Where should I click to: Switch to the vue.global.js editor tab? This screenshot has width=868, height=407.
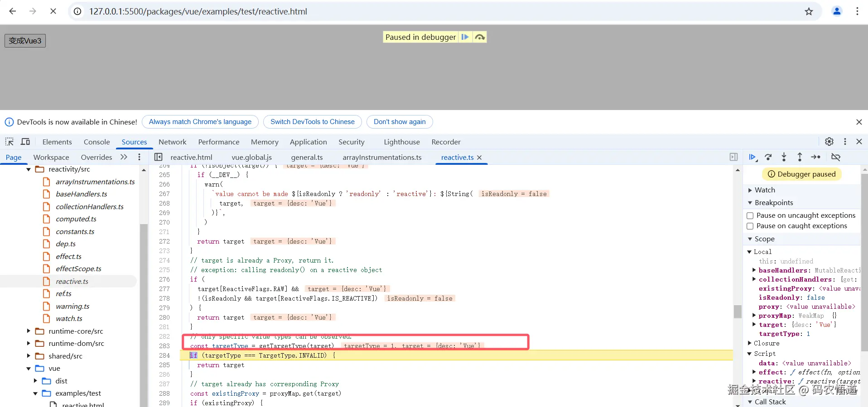click(251, 157)
